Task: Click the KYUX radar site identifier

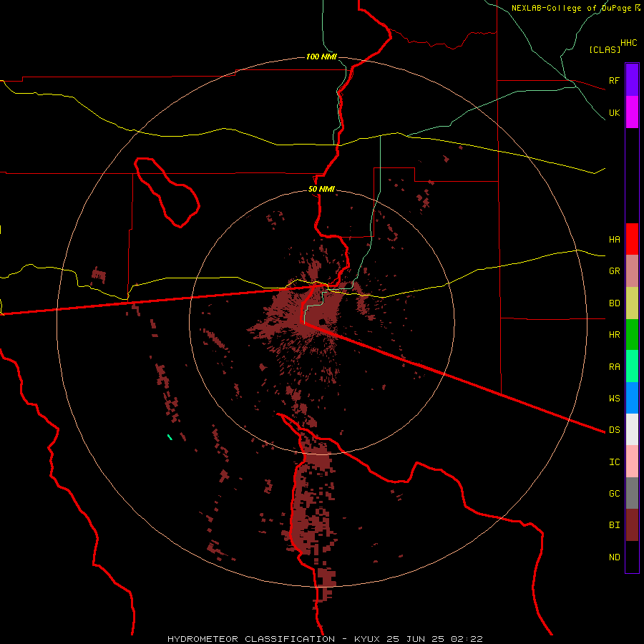Action: pos(367,639)
